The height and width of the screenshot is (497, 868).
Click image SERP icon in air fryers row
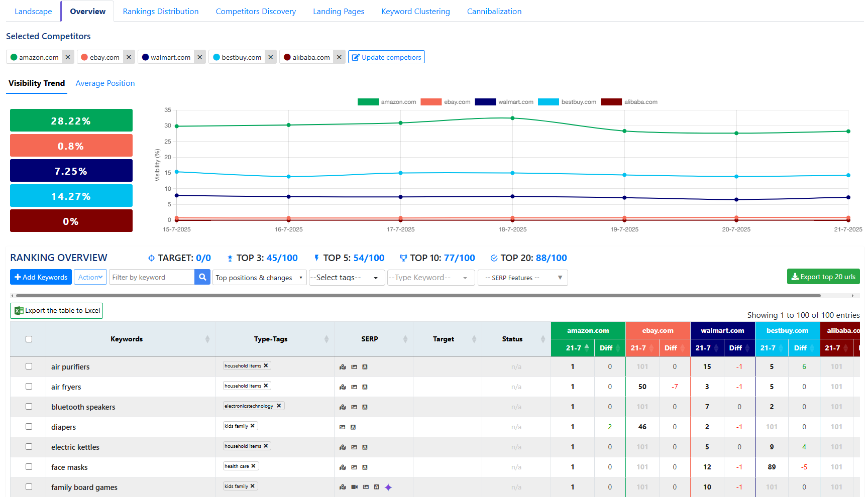click(x=354, y=387)
